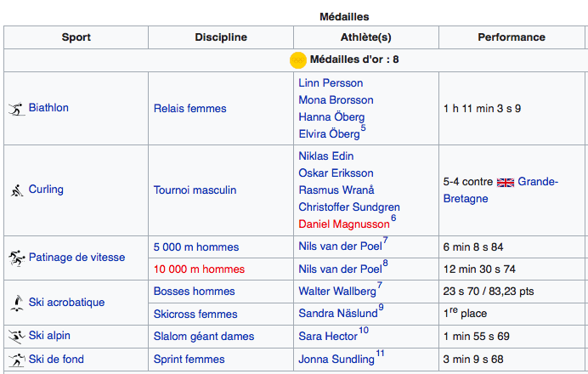Open the Relais femmes discipline link
The height and width of the screenshot is (374, 588).
189,108
